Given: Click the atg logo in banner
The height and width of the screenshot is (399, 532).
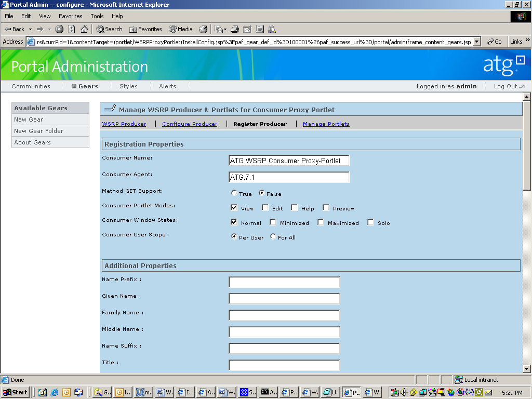Looking at the screenshot, I should point(504,65).
